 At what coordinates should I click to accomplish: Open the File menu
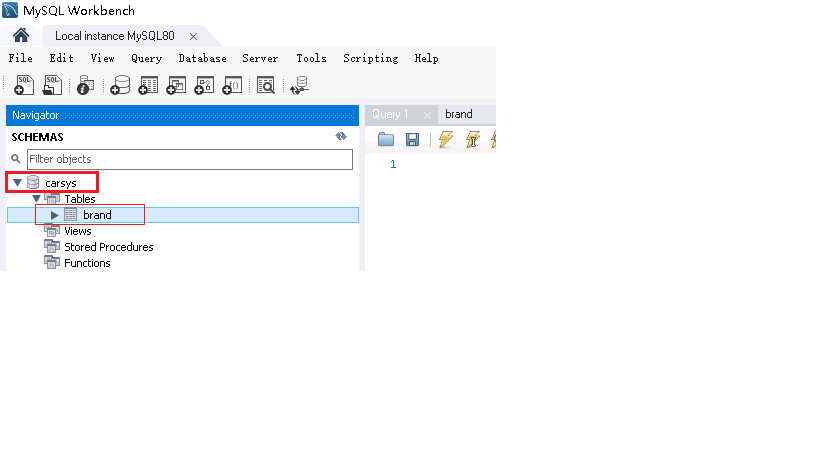[20, 58]
